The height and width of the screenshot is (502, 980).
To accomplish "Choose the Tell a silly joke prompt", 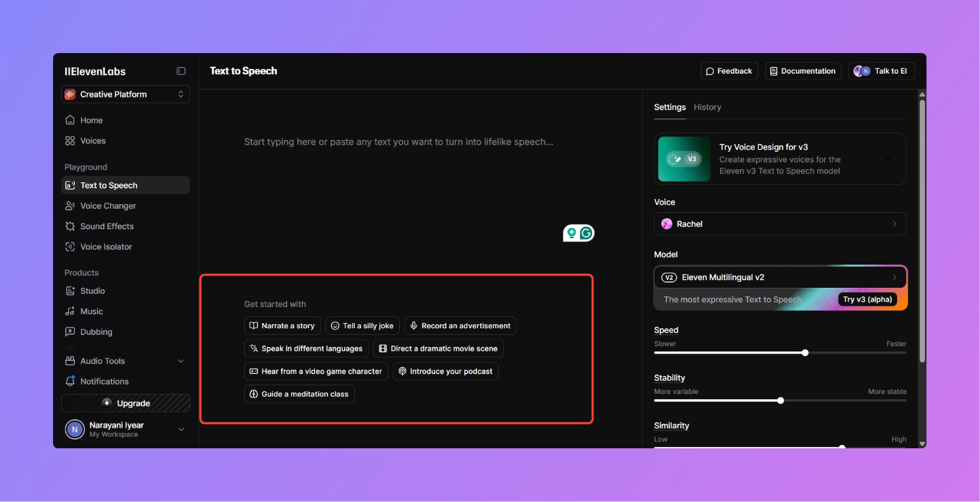I will tap(363, 326).
